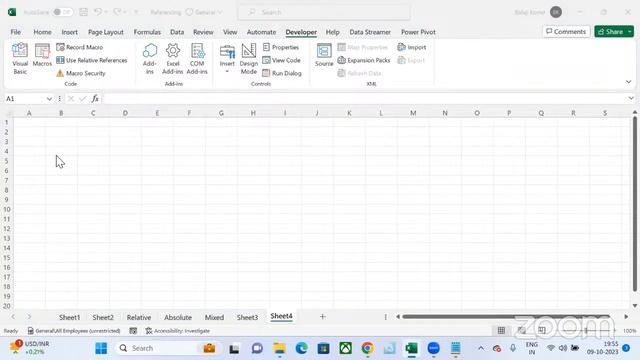This screenshot has width=640, height=360.
Task: Switch to the Relative sheet tab
Action: 139,317
